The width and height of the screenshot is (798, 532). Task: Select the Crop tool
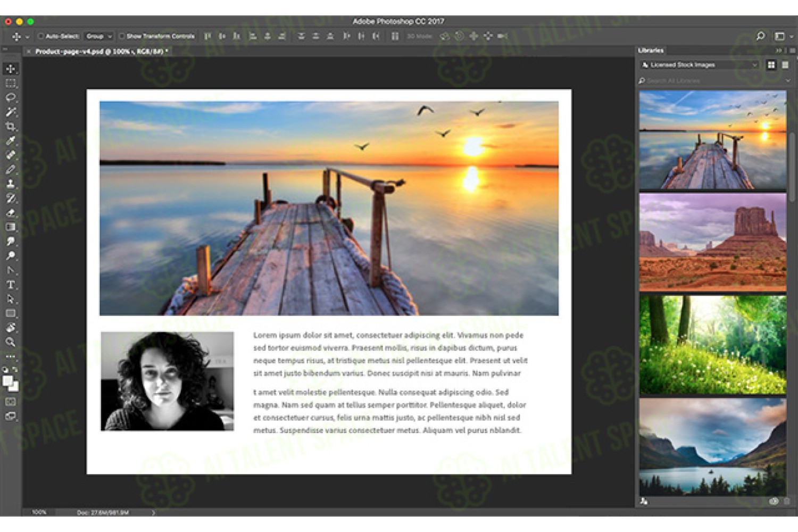pos(11,127)
